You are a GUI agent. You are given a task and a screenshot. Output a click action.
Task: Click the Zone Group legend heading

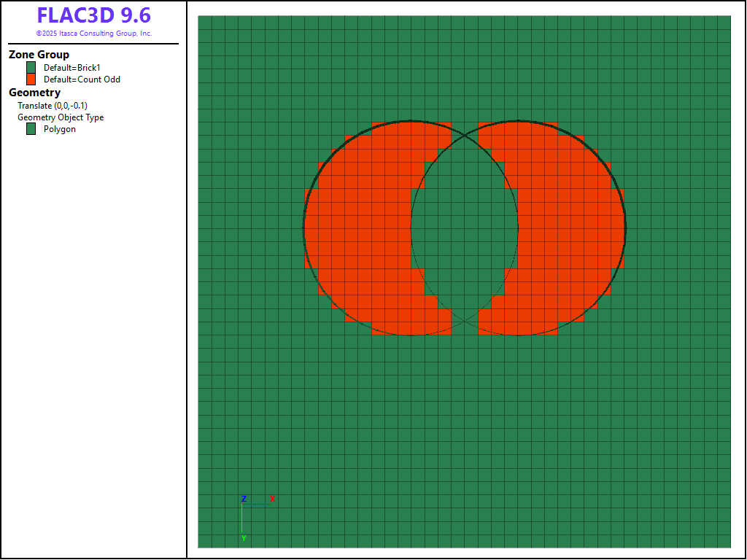point(39,55)
